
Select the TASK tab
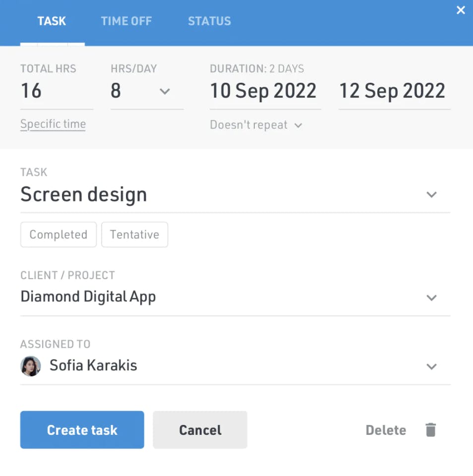52,21
